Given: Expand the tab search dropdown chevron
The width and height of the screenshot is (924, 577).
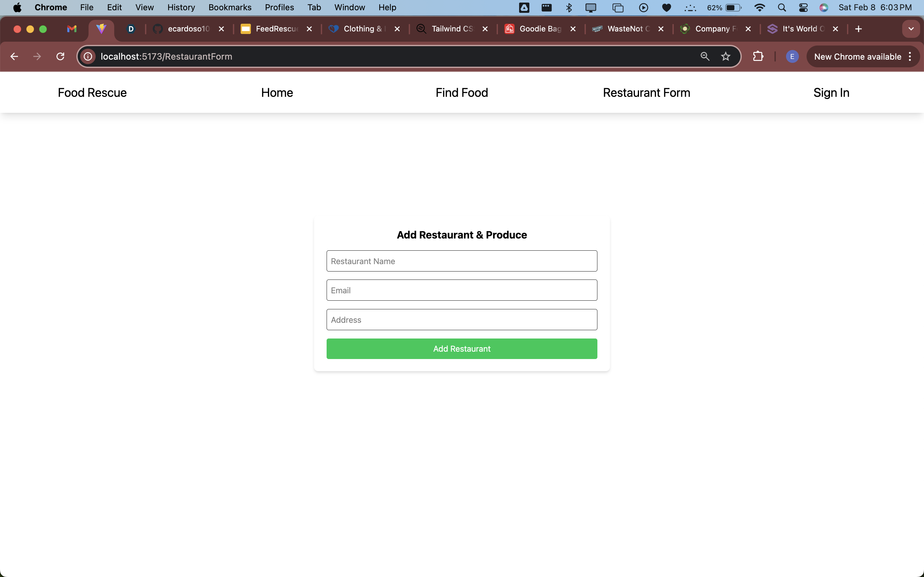Looking at the screenshot, I should (911, 29).
